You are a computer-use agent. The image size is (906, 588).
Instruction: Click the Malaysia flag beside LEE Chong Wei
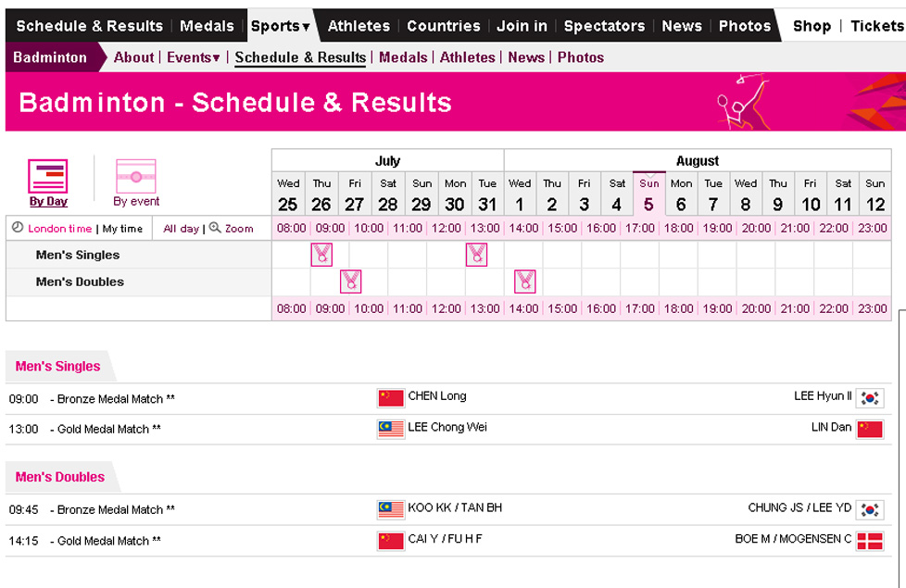[391, 429]
